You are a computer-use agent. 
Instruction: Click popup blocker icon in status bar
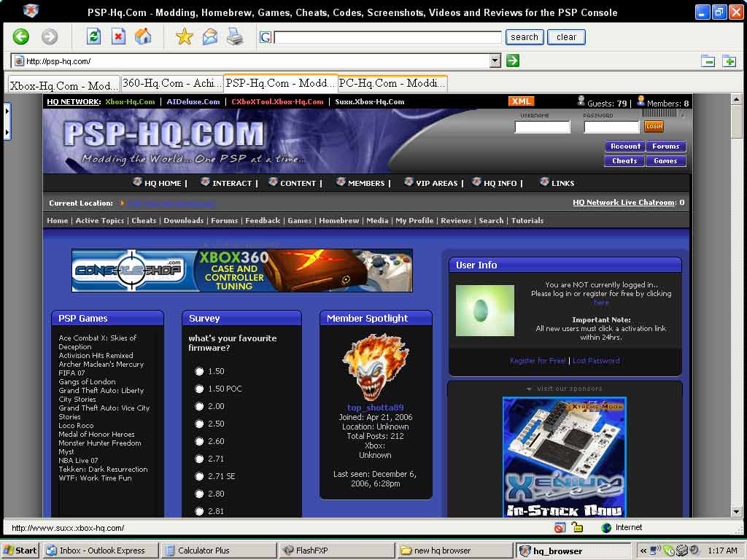pos(560,527)
